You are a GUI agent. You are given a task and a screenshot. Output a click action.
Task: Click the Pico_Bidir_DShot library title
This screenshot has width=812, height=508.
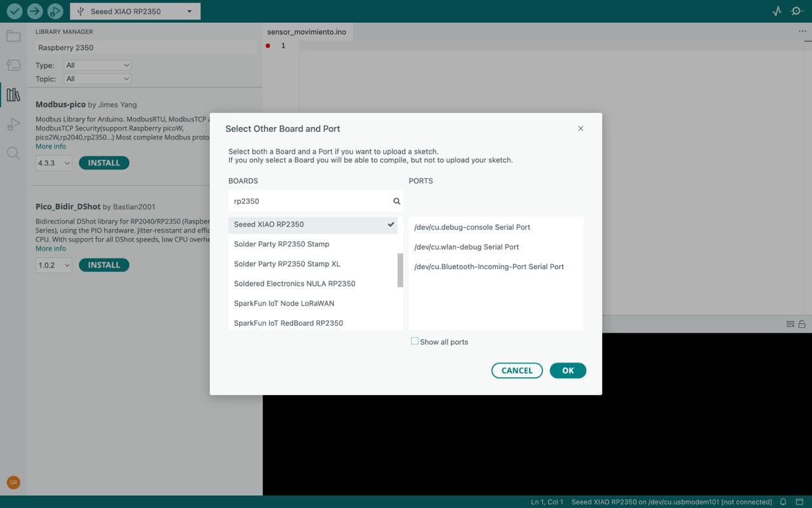tap(68, 206)
